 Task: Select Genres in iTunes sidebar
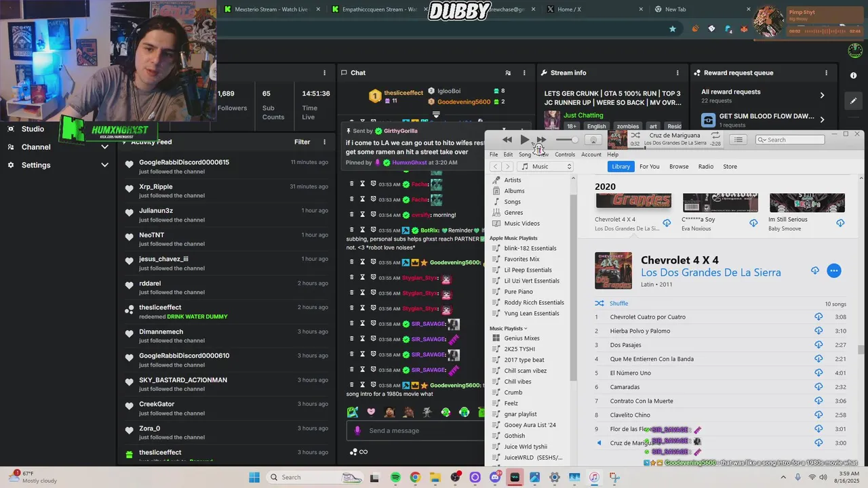(513, 213)
